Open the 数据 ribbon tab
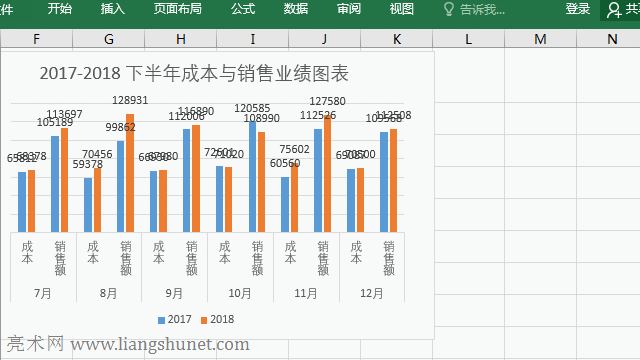Image resolution: width=640 pixels, height=360 pixels. coord(296,9)
